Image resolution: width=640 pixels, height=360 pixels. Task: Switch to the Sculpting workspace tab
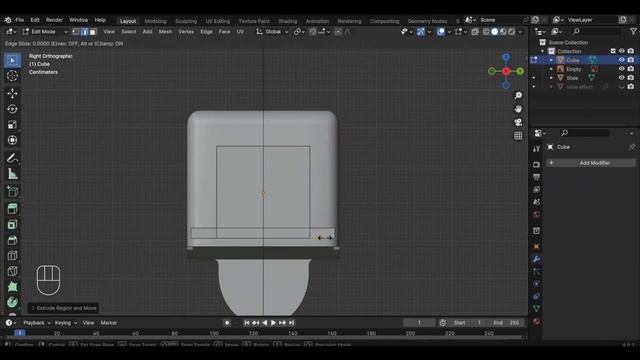pos(186,21)
